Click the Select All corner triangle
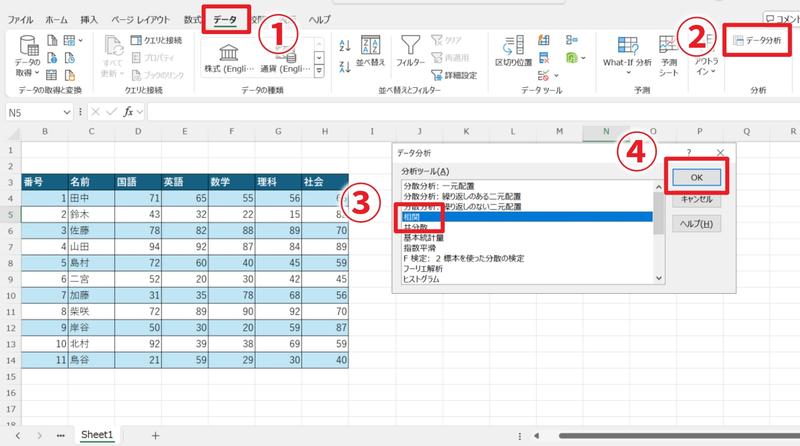The width and height of the screenshot is (800, 446). pyautogui.click(x=13, y=134)
